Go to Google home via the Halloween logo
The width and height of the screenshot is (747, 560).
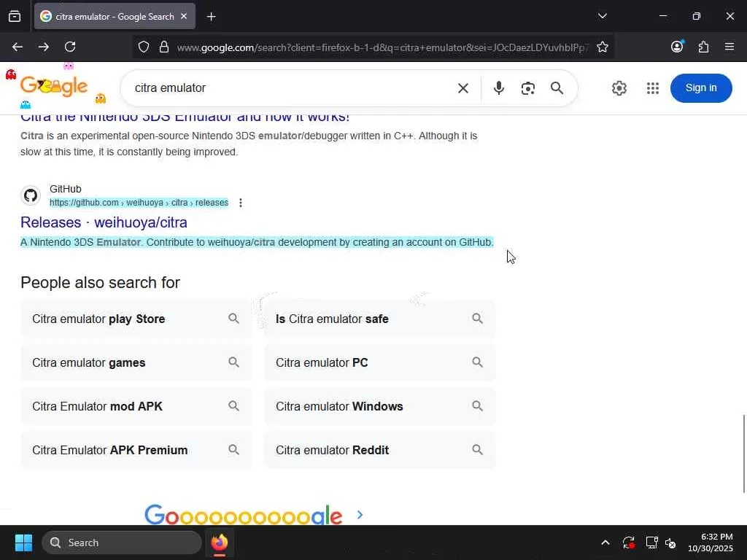click(54, 86)
